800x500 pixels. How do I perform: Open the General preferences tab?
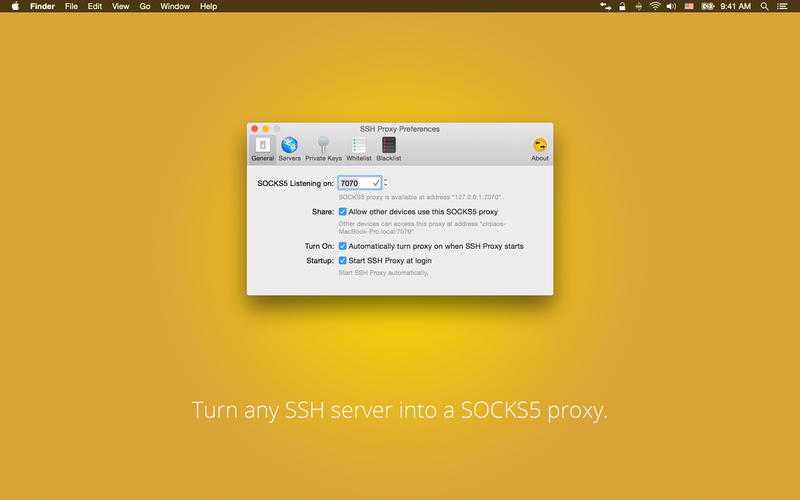[x=262, y=149]
